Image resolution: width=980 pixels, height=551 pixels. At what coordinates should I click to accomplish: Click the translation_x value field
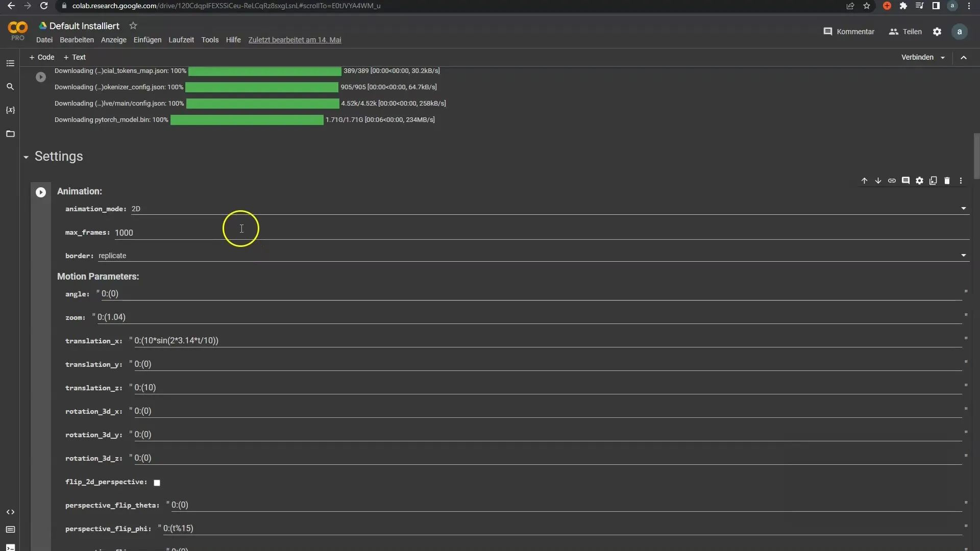coord(547,340)
